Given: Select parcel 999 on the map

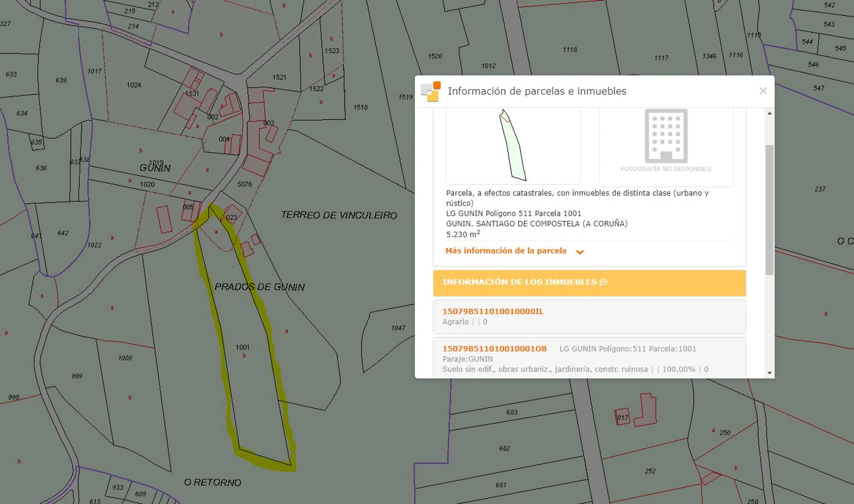Looking at the screenshot, I should (x=77, y=376).
